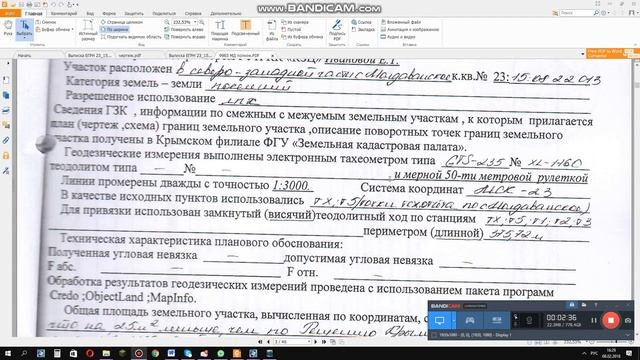Screen dimensions: 640x360
Task: Rotate view left (Повернуть влево)
Action: coord(184,29)
